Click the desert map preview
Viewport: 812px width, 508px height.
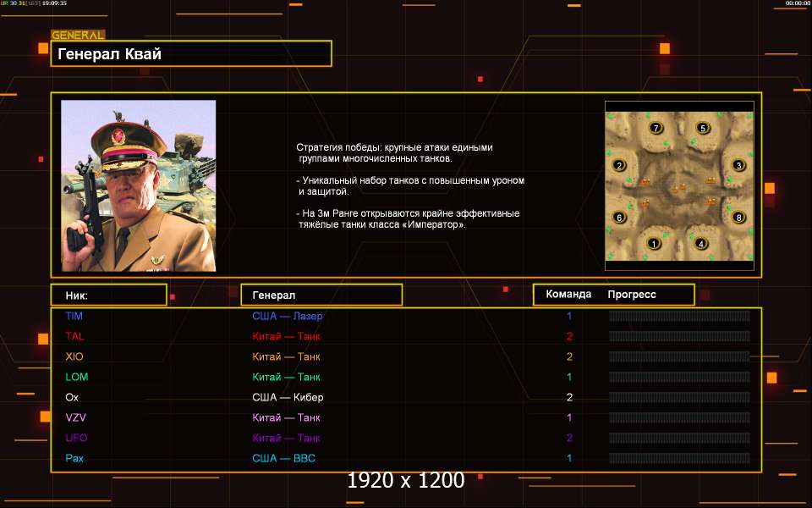click(x=679, y=186)
